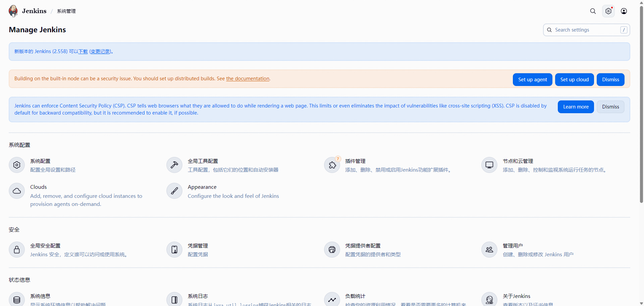Open the 负载统计 entry
Screen dimensions: 644x306
tap(355, 296)
